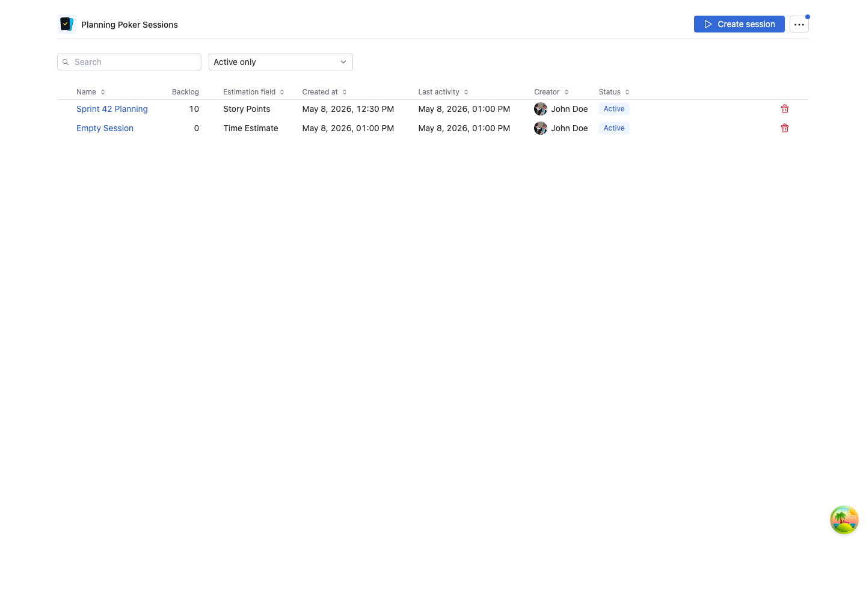Focus the Search input field
The image size is (866, 616).
point(129,62)
